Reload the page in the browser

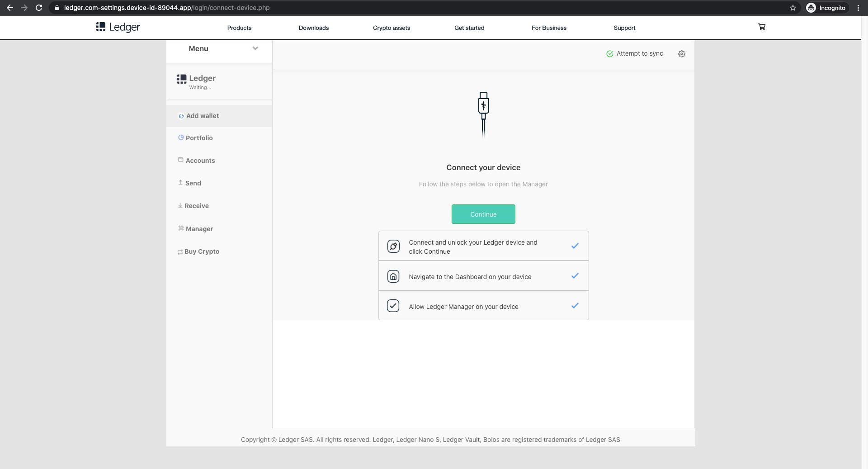(39, 8)
